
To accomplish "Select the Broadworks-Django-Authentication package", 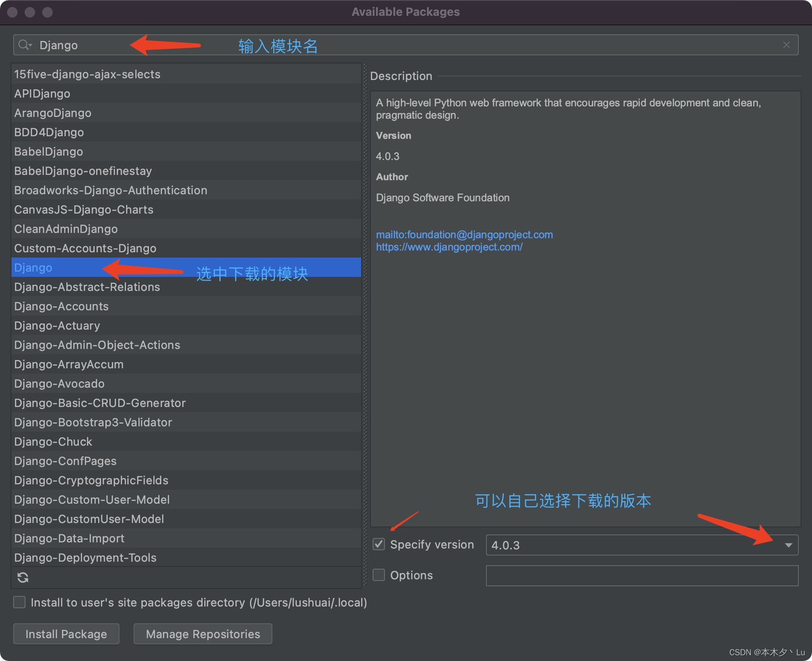I will pyautogui.click(x=186, y=190).
